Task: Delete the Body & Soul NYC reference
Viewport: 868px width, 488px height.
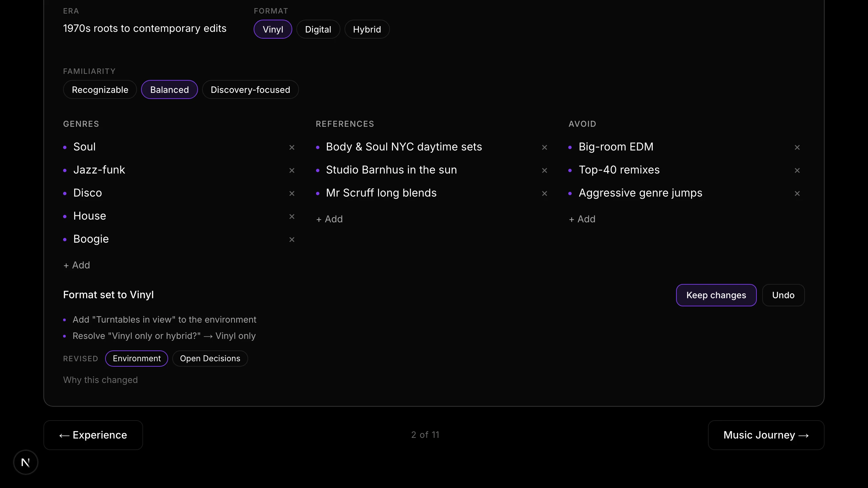Action: pos(545,147)
